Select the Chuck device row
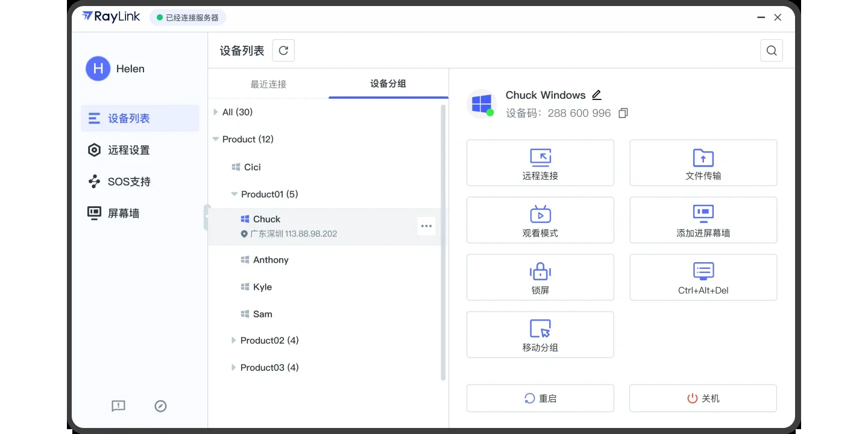 (x=324, y=227)
